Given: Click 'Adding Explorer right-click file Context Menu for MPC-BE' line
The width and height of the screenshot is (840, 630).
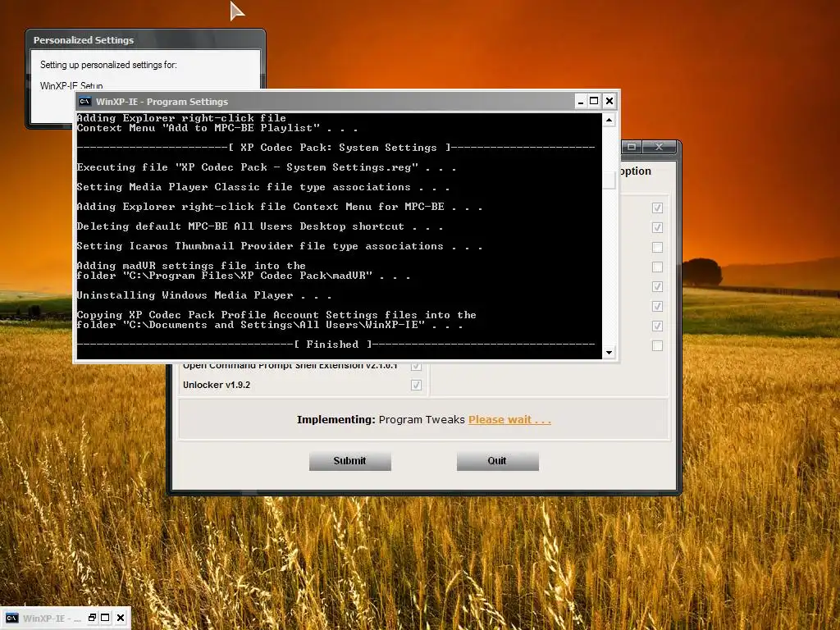Looking at the screenshot, I should [280, 207].
